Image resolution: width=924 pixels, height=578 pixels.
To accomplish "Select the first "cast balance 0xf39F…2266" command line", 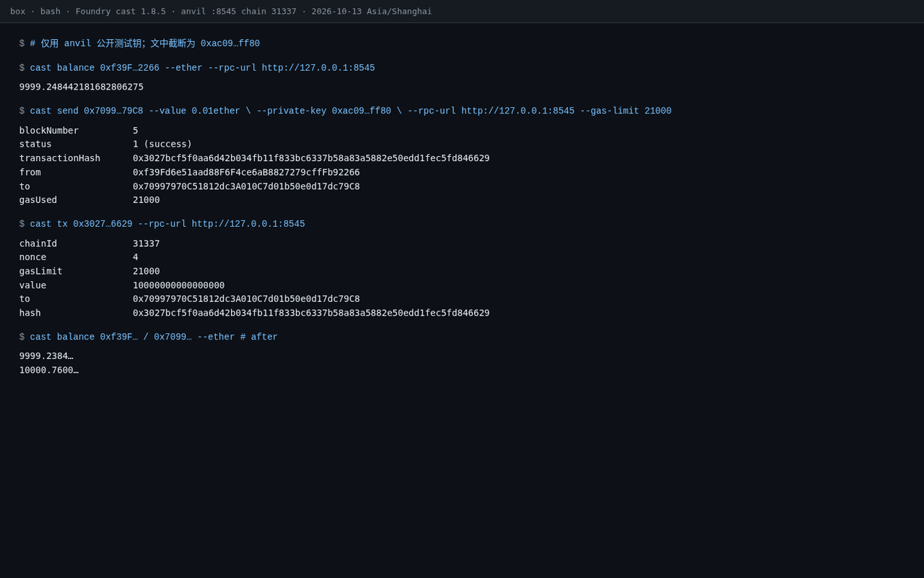I will pyautogui.click(x=202, y=68).
